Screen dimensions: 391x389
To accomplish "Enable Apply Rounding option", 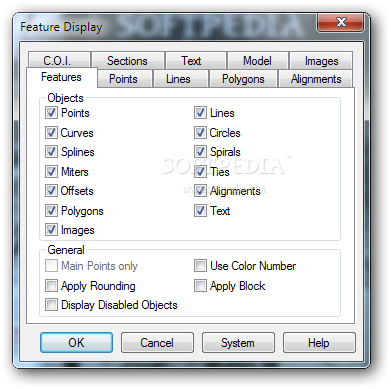I will 51,286.
